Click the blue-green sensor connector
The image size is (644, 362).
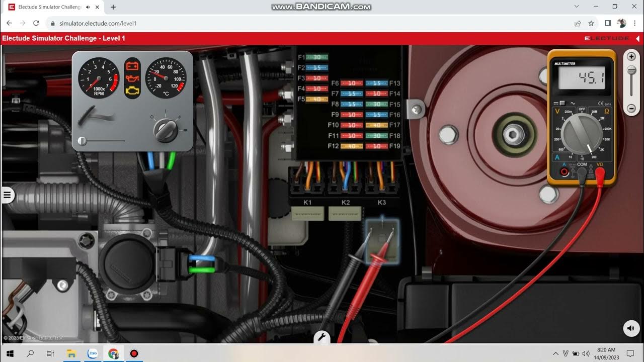[201, 264]
